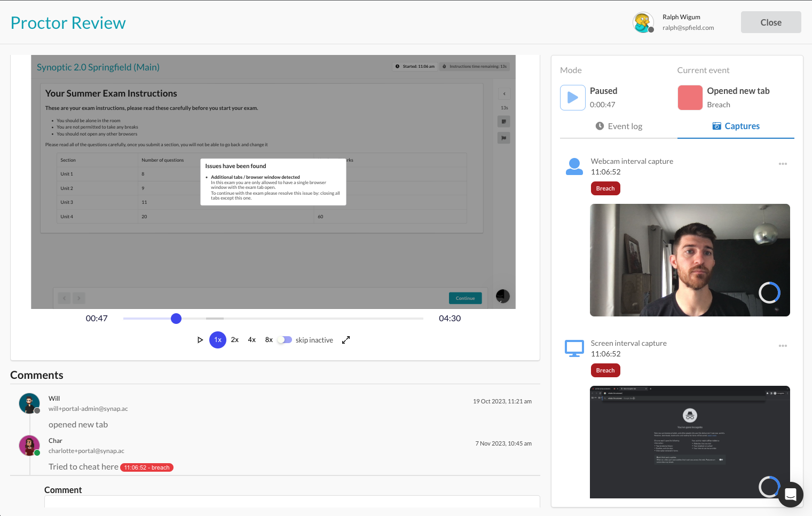Click the screen capture monitor icon
812x516 pixels.
[x=574, y=348]
